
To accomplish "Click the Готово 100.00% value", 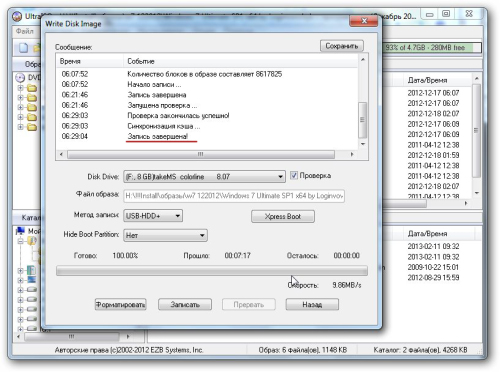I will pyautogui.click(x=125, y=256).
